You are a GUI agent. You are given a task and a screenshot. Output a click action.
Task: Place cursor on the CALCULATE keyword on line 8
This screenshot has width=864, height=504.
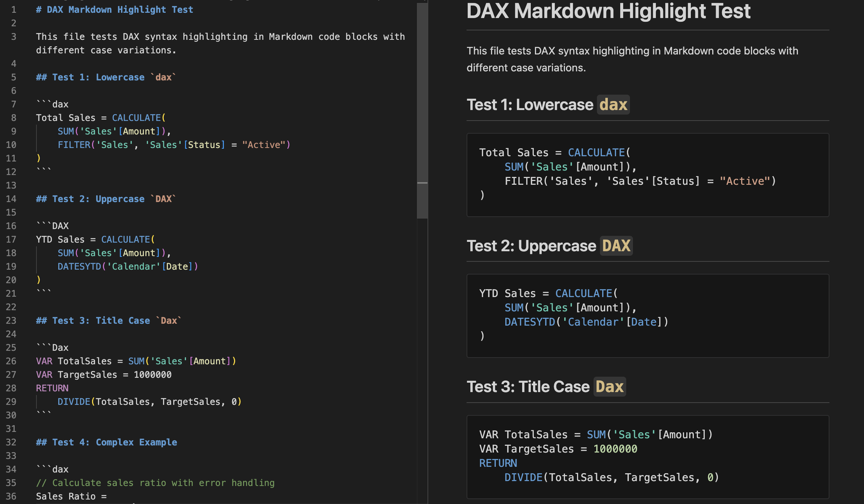137,118
